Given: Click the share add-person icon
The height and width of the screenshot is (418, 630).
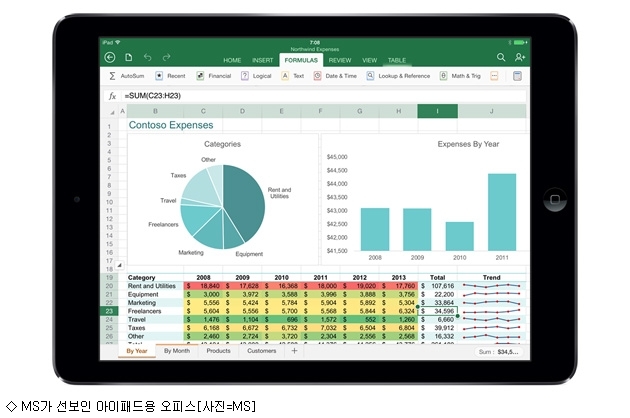Looking at the screenshot, I should click(520, 57).
